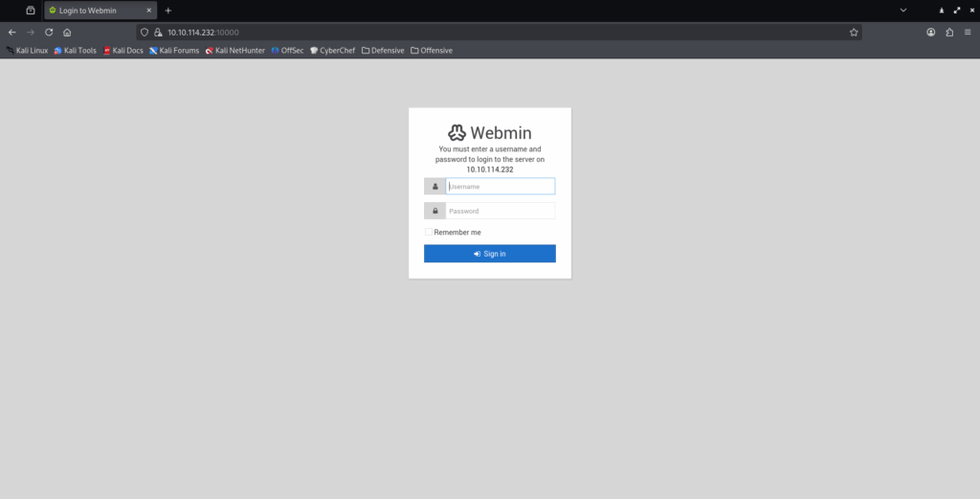Open a new tab with plus button
980x499 pixels.
coord(168,10)
